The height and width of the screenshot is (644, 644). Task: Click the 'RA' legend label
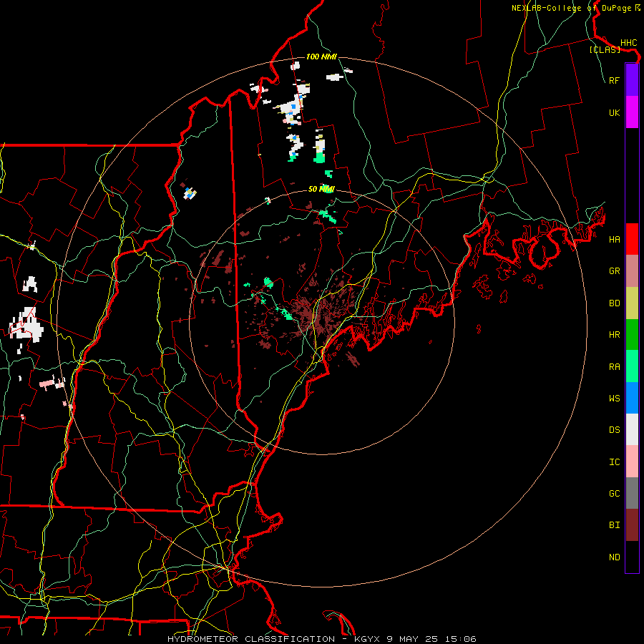(x=615, y=367)
